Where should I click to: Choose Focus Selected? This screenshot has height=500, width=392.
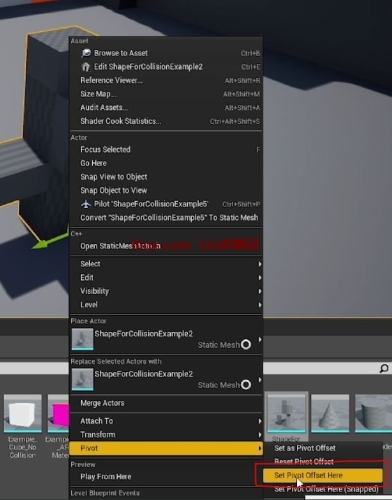pyautogui.click(x=166, y=150)
